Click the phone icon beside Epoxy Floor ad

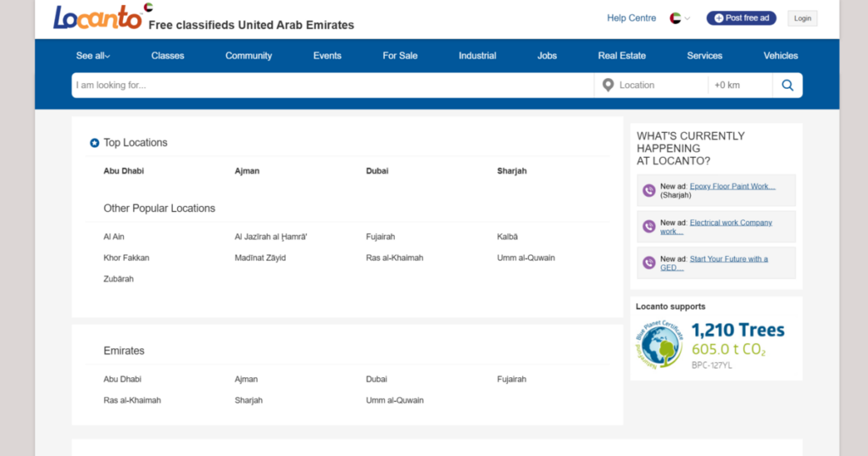tap(648, 191)
